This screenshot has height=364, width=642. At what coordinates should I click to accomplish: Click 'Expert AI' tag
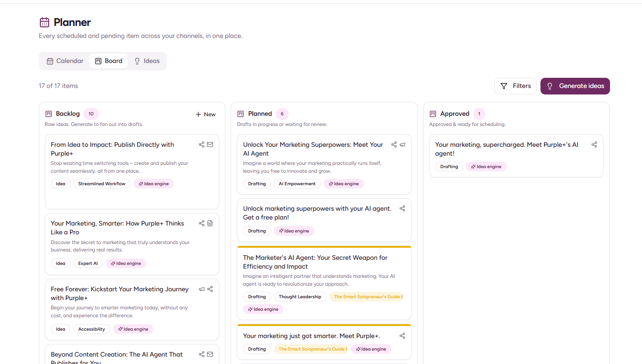click(88, 264)
